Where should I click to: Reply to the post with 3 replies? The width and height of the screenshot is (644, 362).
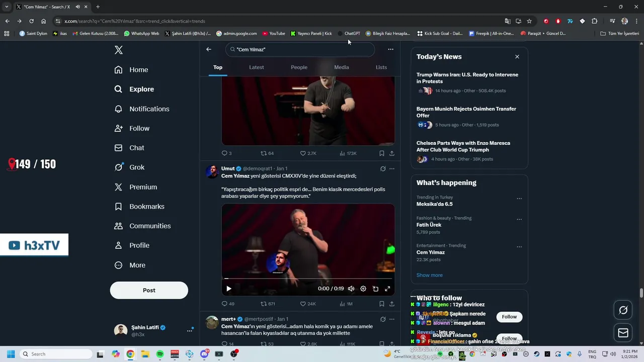tap(226, 153)
